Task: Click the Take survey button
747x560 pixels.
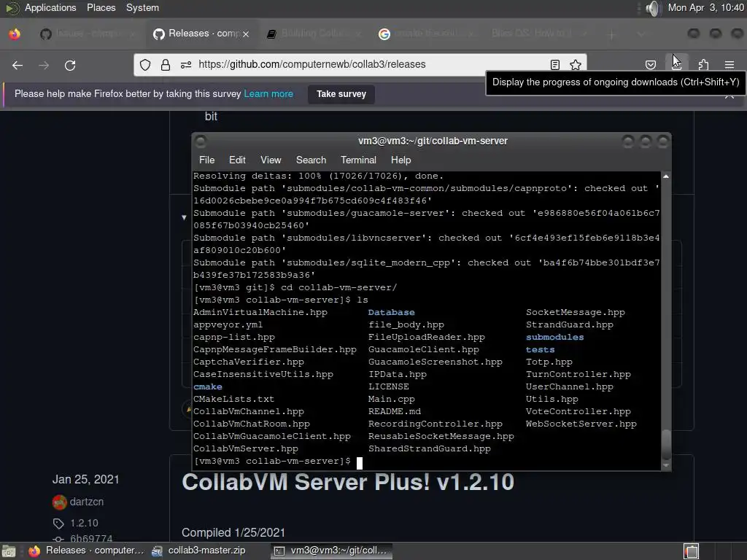Action: tap(341, 94)
